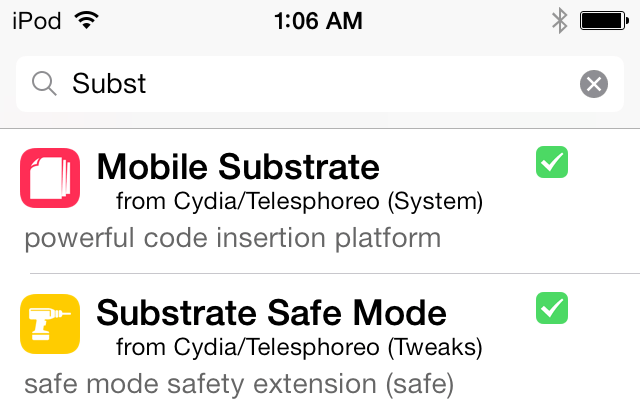This screenshot has width=640, height=417.
Task: Clear the search text with X button
Action: pyautogui.click(x=594, y=84)
